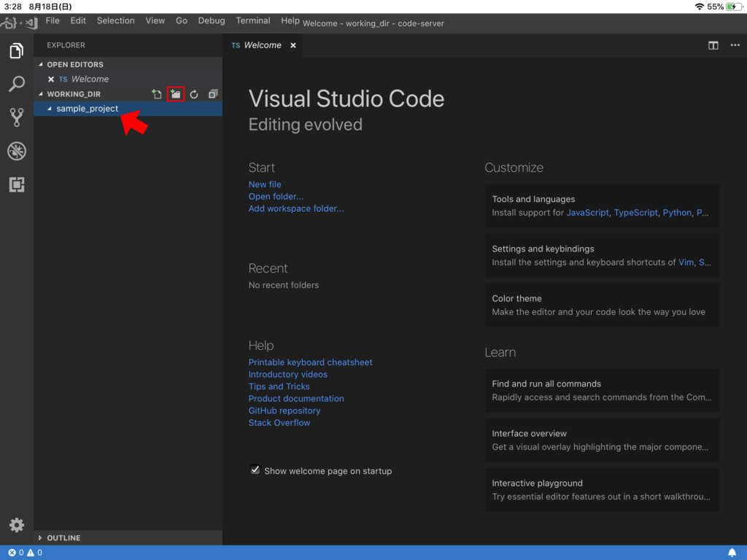Uncheck Show welcome page on startup
The width and height of the screenshot is (747, 560).
tap(255, 470)
